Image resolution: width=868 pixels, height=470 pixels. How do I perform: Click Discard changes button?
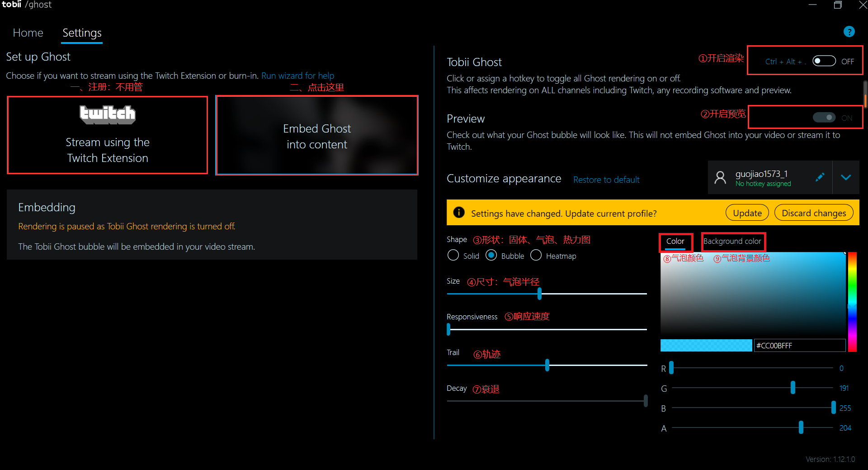814,213
